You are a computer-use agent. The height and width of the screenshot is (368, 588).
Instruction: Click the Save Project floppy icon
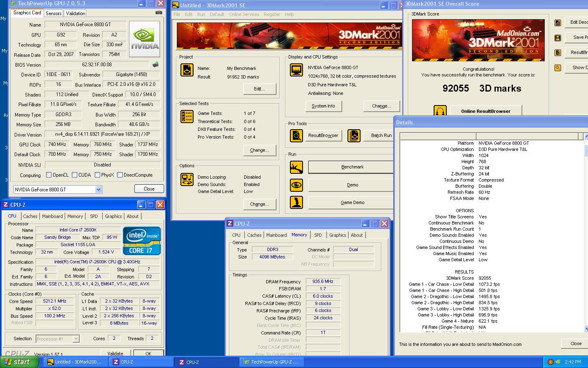point(558,38)
